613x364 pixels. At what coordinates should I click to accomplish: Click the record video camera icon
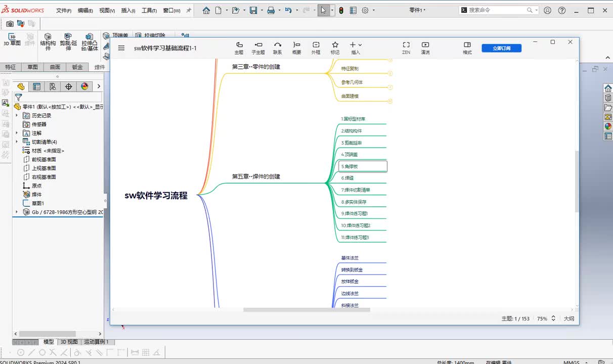[x=21, y=24]
